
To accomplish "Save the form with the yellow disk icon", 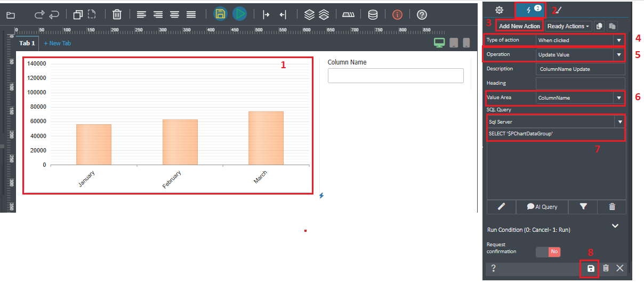I will coord(220,14).
